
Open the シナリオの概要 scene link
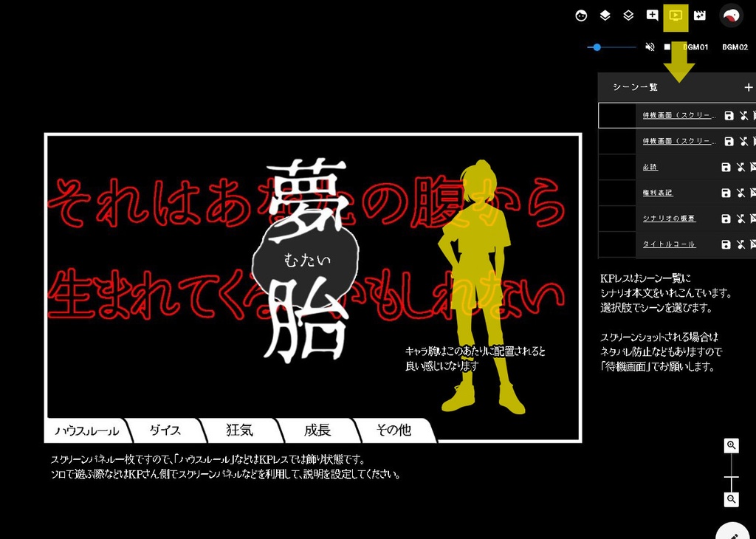pyautogui.click(x=669, y=219)
